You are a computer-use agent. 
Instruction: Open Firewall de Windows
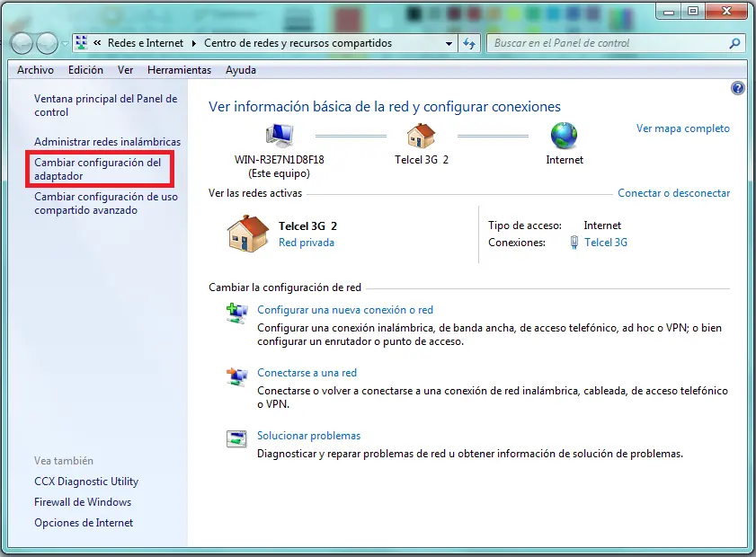pos(83,502)
